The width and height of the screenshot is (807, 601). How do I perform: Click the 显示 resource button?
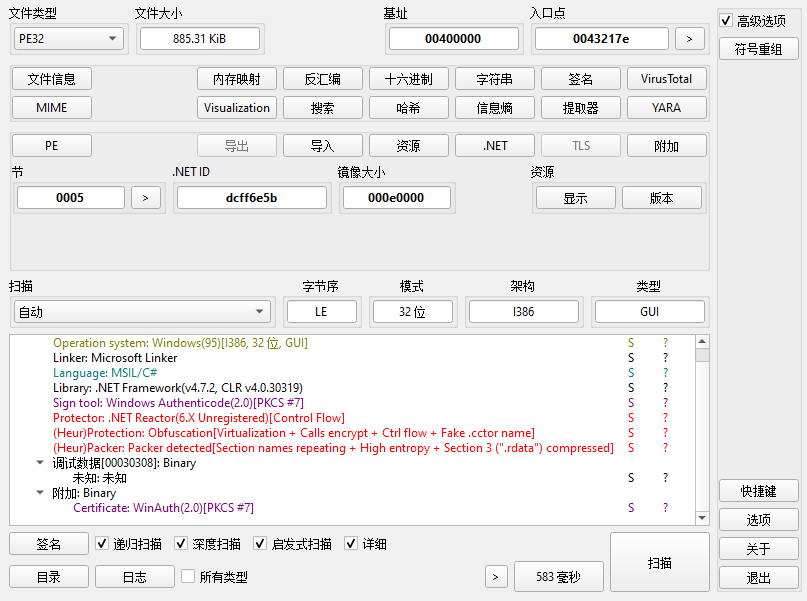575,198
